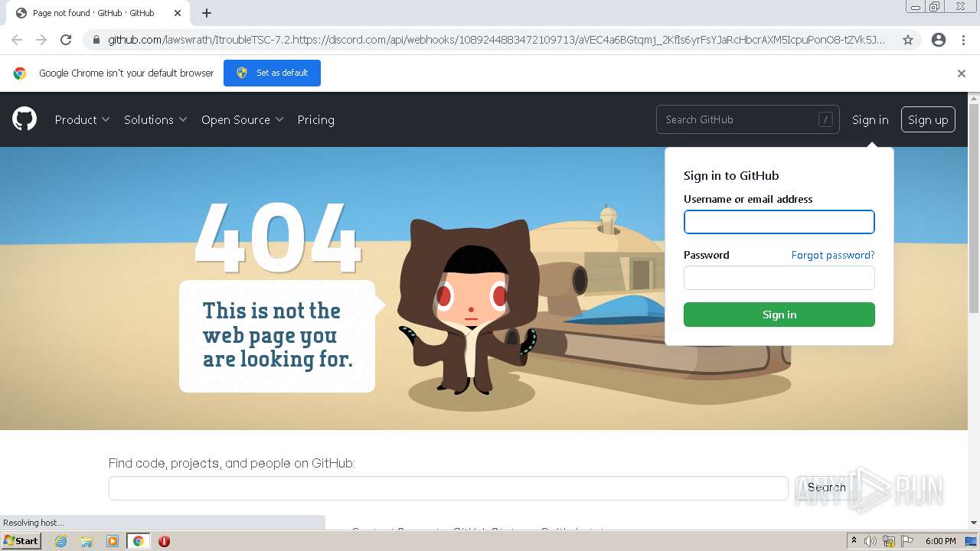Click the slash shortcut icon in search

(x=825, y=119)
